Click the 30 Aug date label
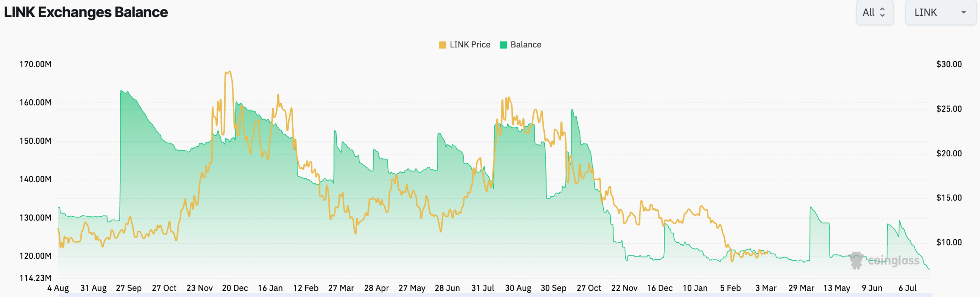This screenshot has width=980, height=297. [x=518, y=288]
